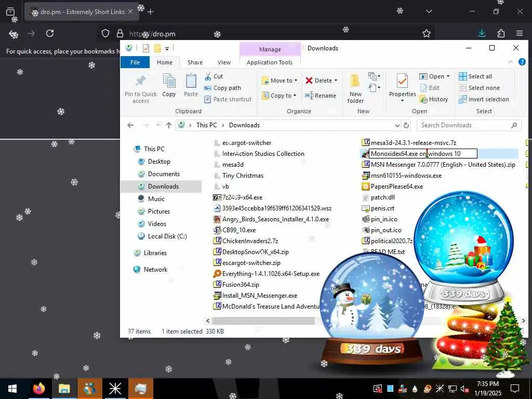Click Select all
The height and width of the screenshot is (399, 532).
coord(475,76)
